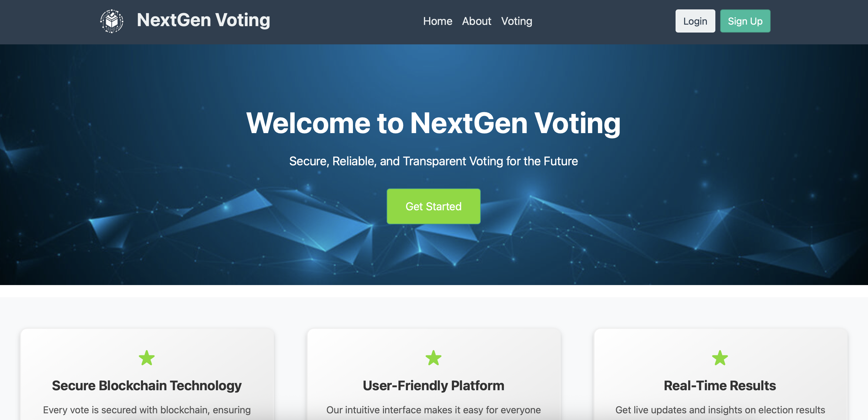Navigate to the About page
Screen dimensions: 868x420
(x=476, y=21)
